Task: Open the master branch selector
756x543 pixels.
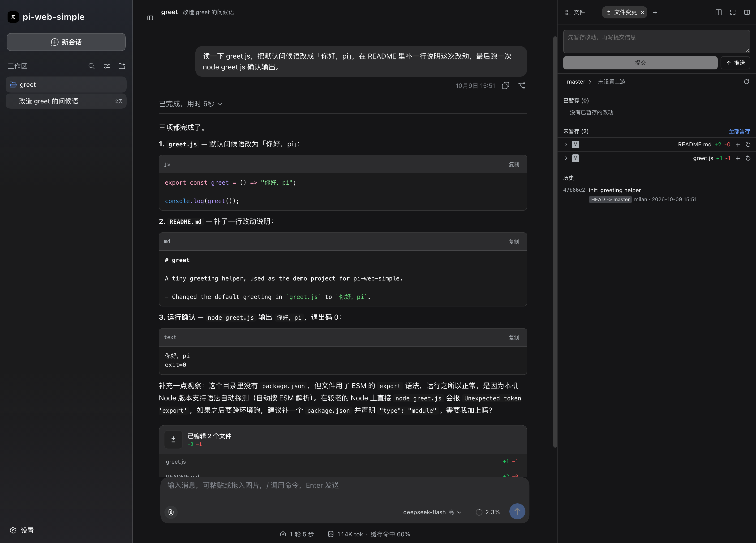Action: click(579, 82)
